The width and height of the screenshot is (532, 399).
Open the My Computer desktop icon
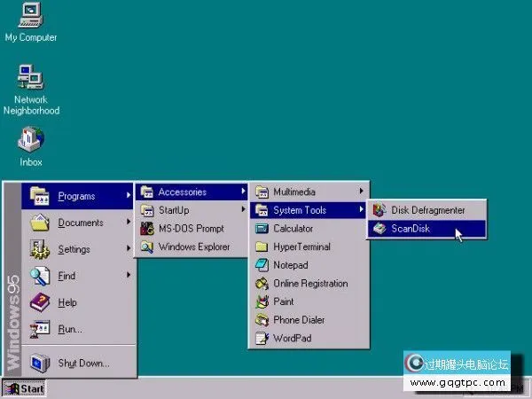(x=30, y=16)
